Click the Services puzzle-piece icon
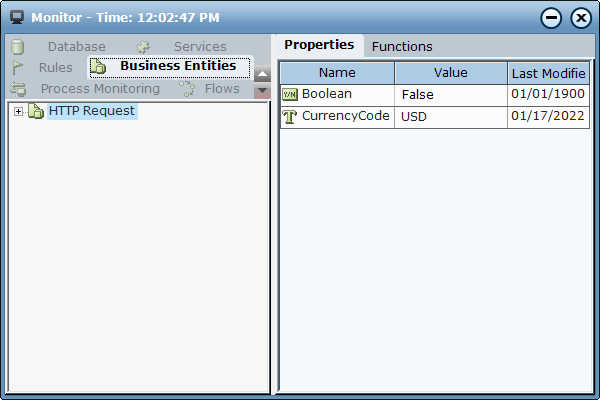This screenshot has height=400, width=601. tap(143, 47)
